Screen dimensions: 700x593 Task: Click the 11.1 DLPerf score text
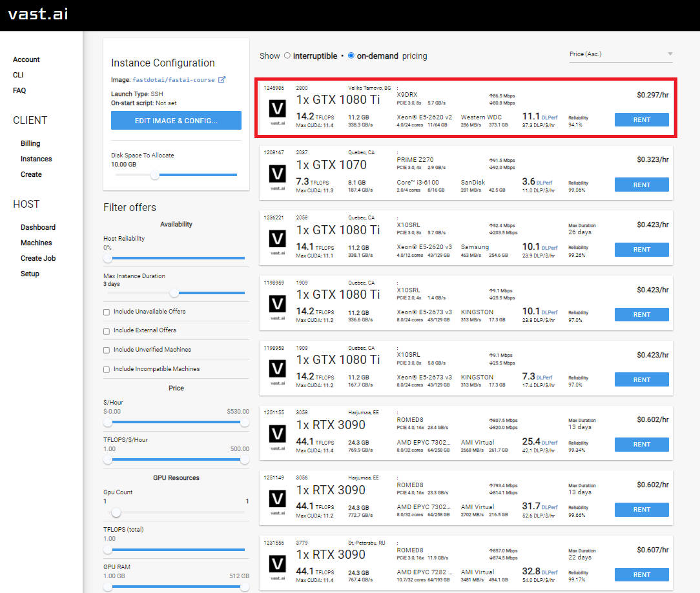click(540, 116)
